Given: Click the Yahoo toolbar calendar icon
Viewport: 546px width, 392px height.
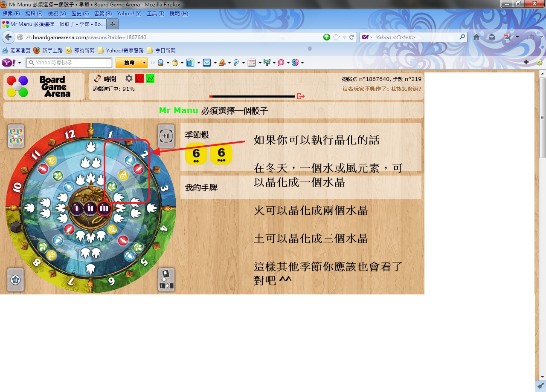Looking at the screenshot, I should tap(252, 63).
